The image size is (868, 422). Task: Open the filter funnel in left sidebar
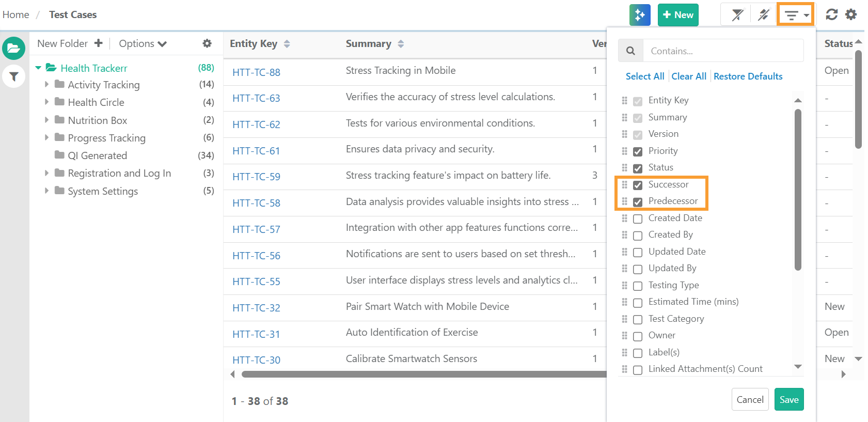14,77
